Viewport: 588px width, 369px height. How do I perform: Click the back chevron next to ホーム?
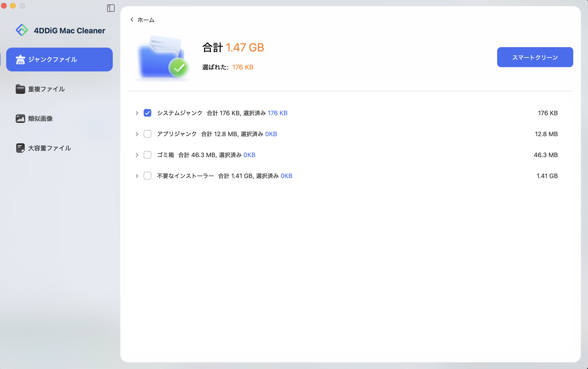132,20
